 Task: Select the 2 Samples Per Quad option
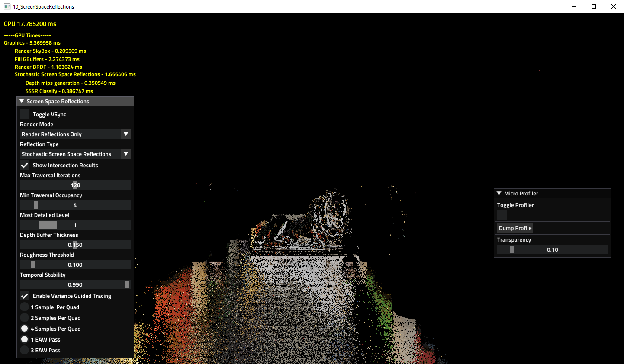coord(24,318)
